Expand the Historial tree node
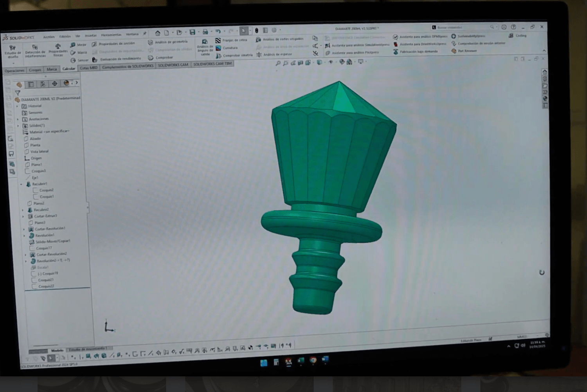Image resolution: width=587 pixels, height=392 pixels. 17,106
